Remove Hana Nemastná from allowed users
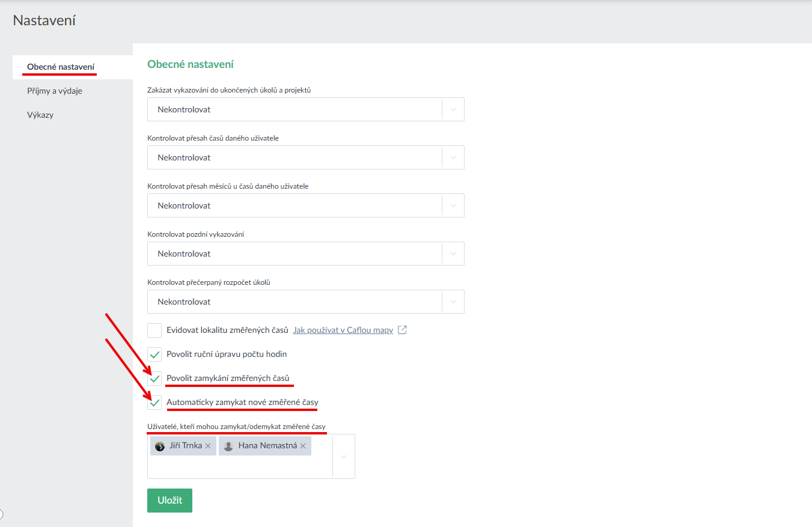The height and width of the screenshot is (527, 812). [x=303, y=446]
